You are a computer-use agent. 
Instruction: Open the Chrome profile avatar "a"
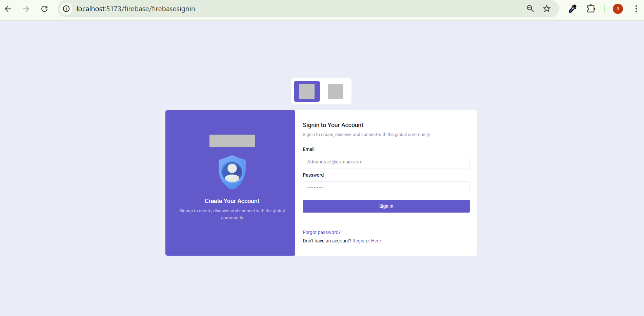tap(618, 9)
